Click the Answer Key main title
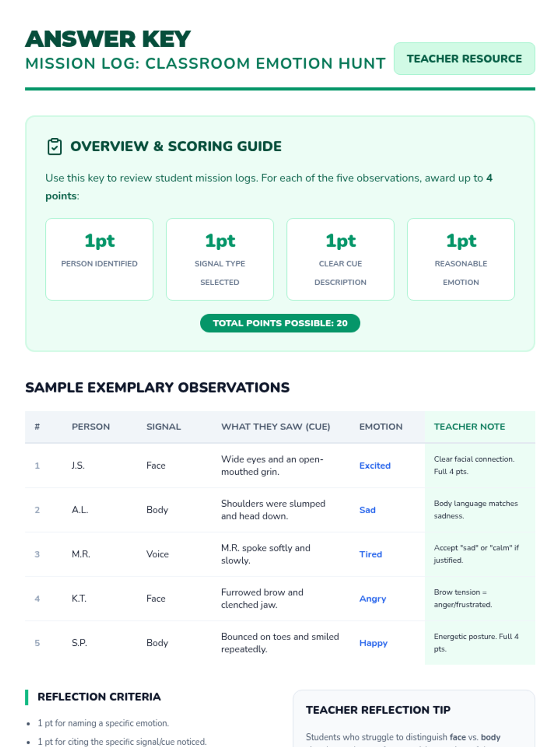 click(108, 39)
